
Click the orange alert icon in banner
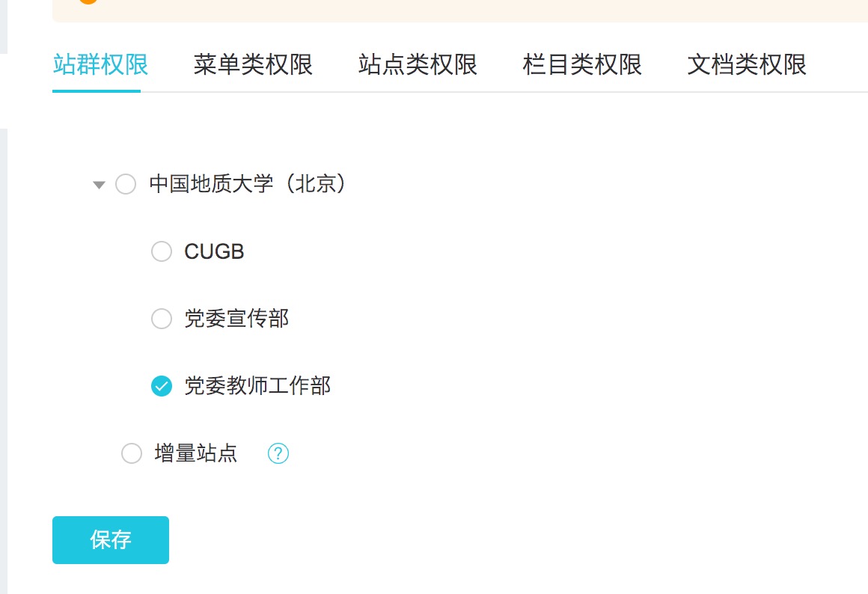point(88,2)
